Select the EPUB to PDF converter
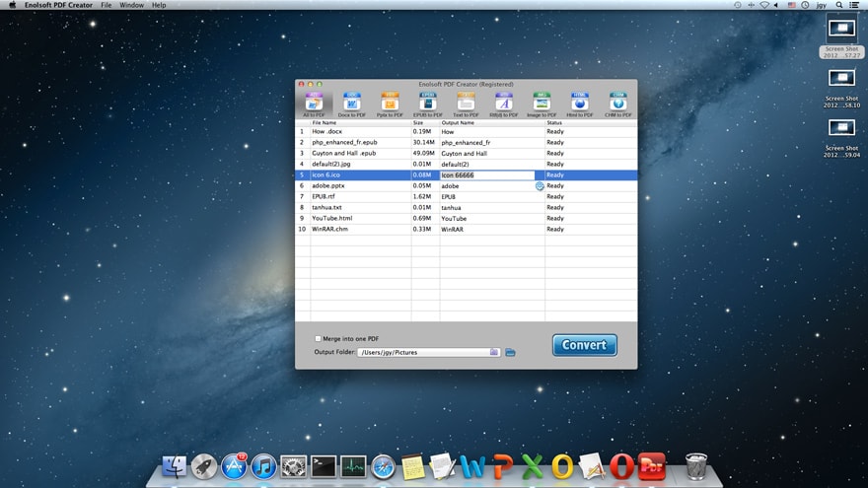868x488 pixels. (x=427, y=105)
